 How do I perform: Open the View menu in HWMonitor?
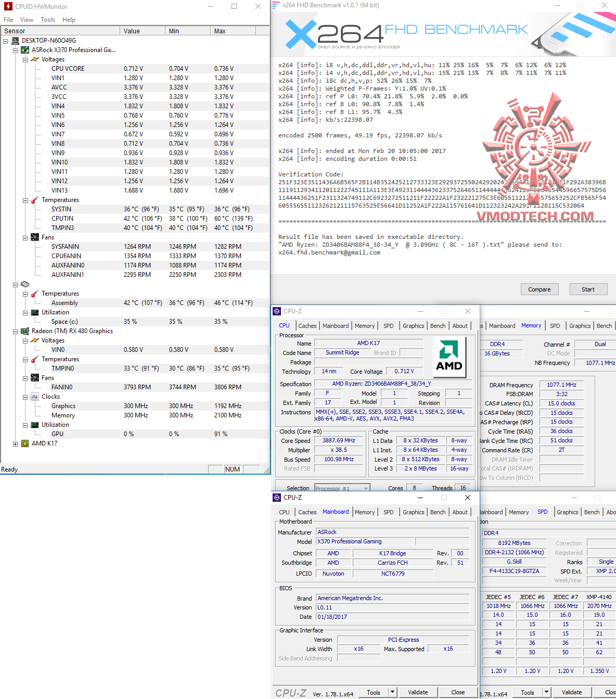[x=27, y=19]
